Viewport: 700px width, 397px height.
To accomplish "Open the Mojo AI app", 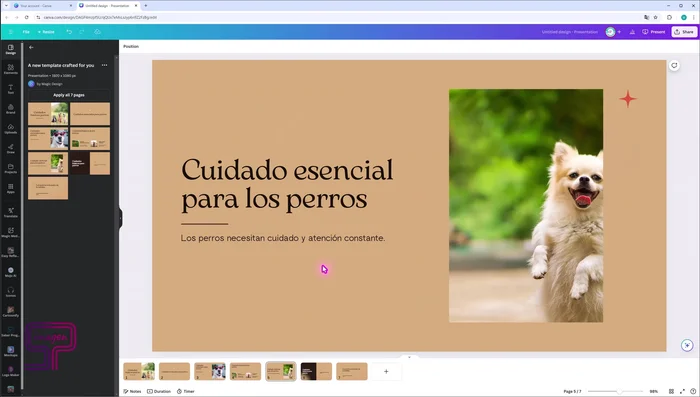I will (11, 272).
